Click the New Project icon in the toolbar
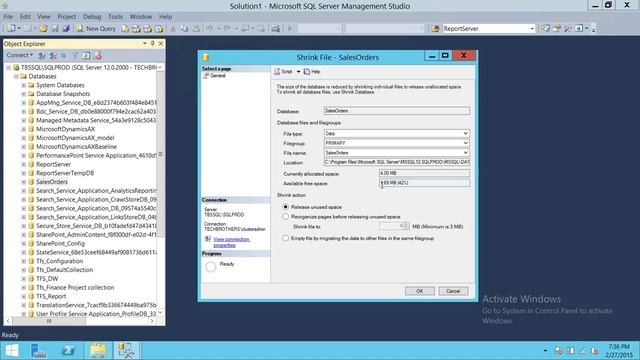Screen dimensions: 640x360 (11, 29)
